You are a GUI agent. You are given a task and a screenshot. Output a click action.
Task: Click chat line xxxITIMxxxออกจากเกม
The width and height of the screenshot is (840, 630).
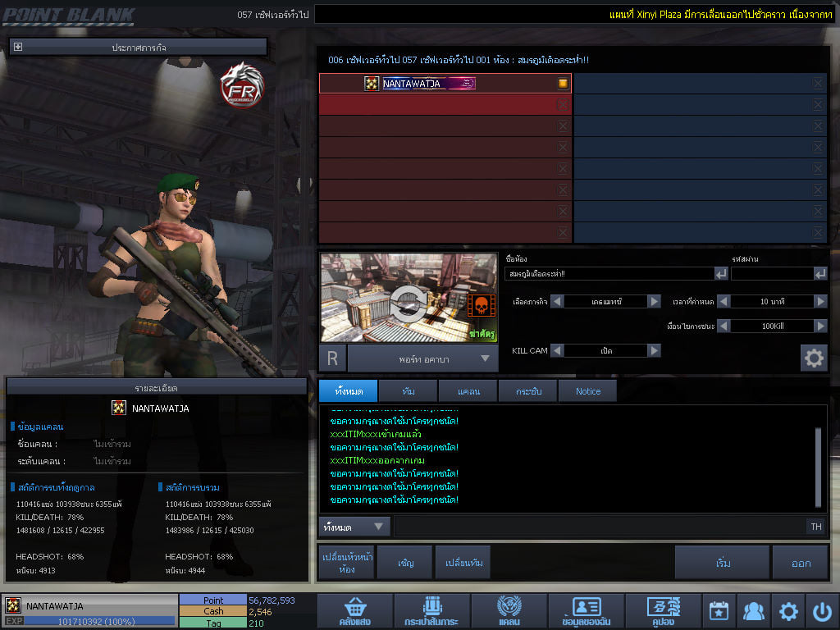pos(377,460)
